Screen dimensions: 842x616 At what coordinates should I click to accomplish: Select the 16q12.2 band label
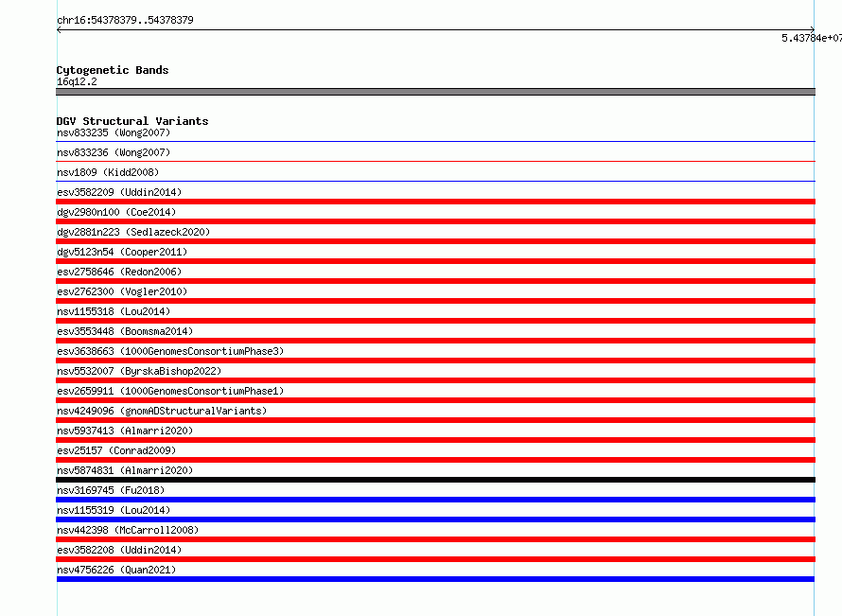point(77,81)
